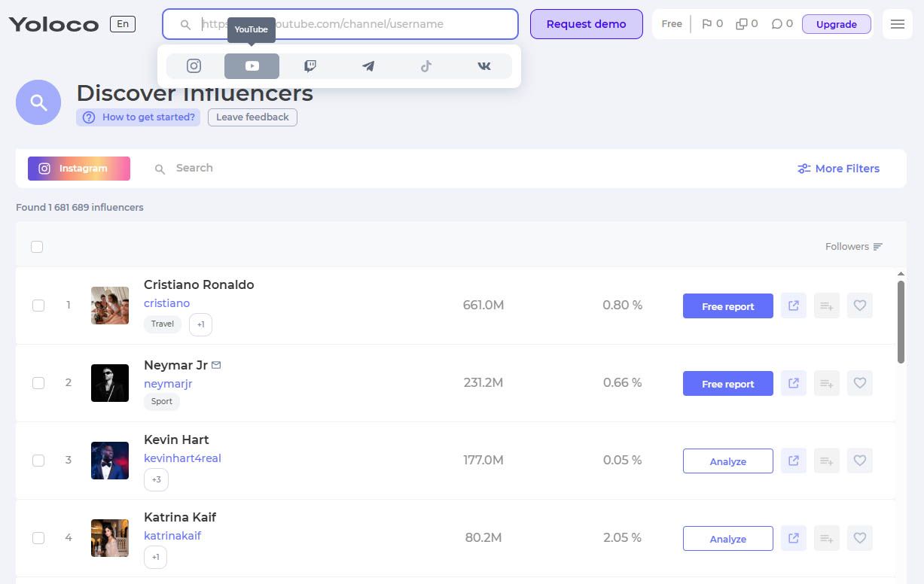This screenshot has width=924, height=584.
Task: Expand More Filters panel
Action: 838,169
